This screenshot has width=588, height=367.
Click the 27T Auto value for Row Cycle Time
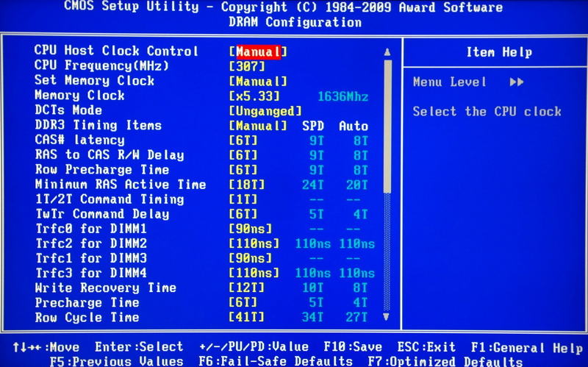pyautogui.click(x=357, y=318)
